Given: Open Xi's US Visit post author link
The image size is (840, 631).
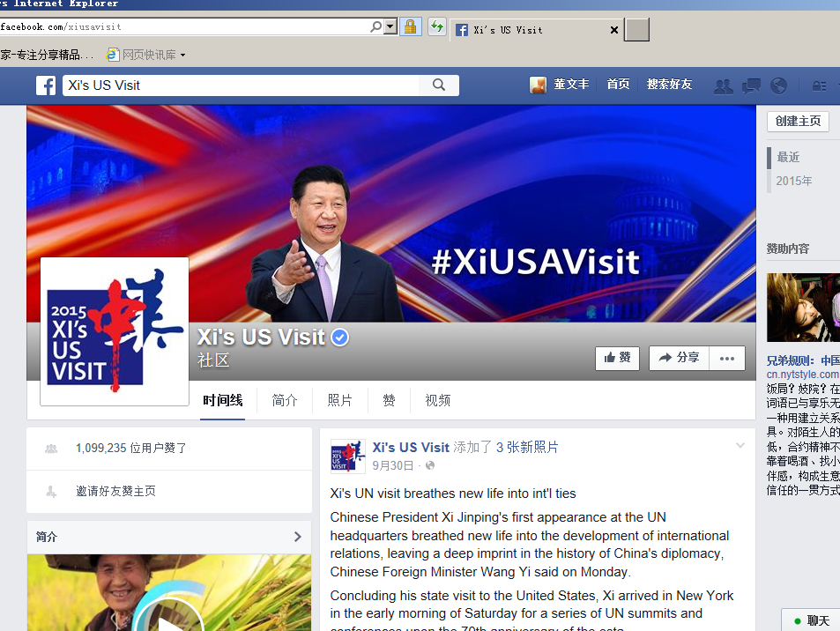Looking at the screenshot, I should (x=411, y=448).
